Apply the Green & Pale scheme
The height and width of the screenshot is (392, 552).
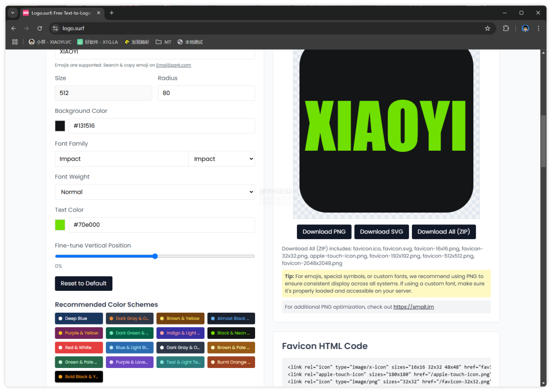79,362
